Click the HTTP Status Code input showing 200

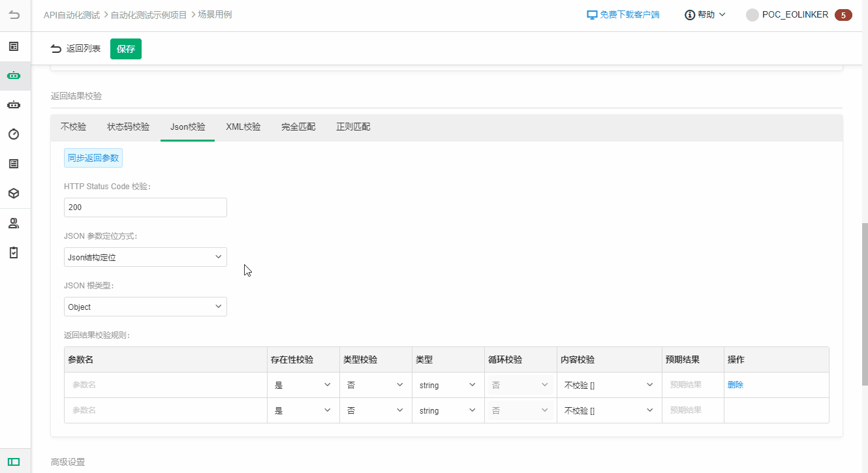(145, 207)
